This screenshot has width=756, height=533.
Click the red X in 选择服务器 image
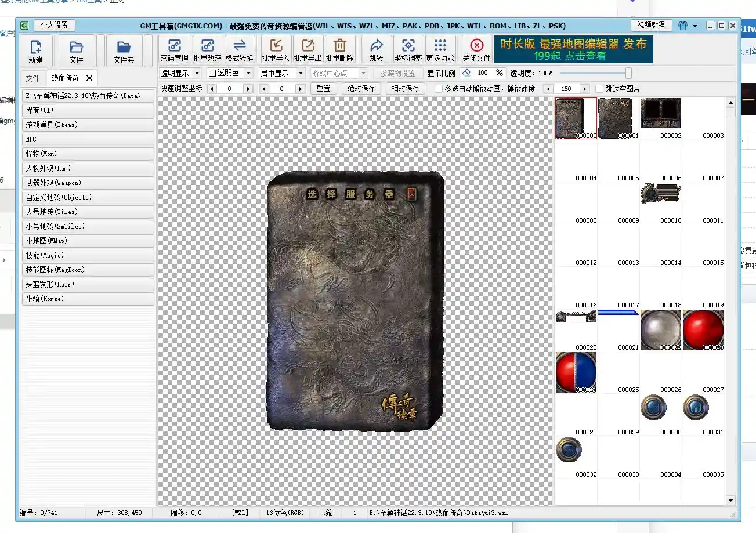tap(412, 194)
